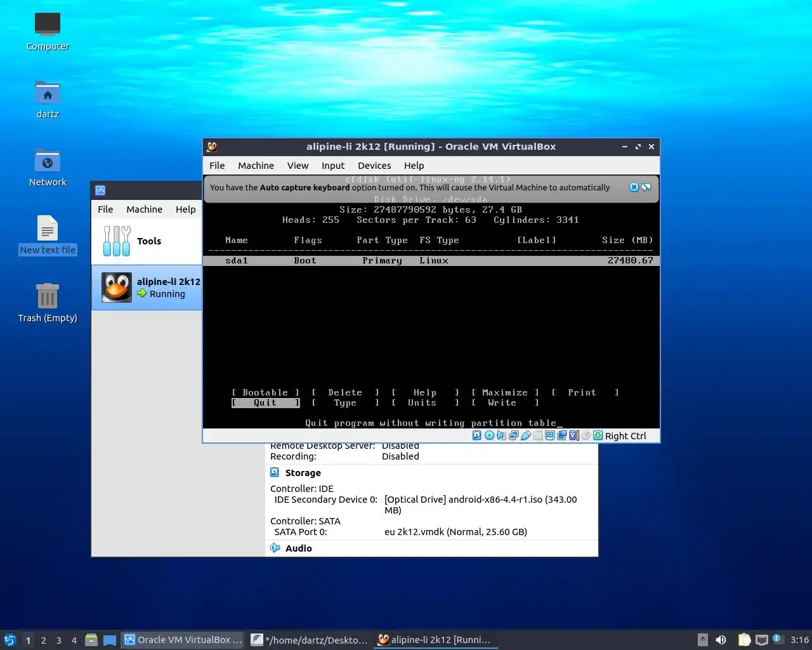Viewport: 812px width, 650px height.
Task: Open Machine menu in VirtualBox Manager window
Action: 144,209
